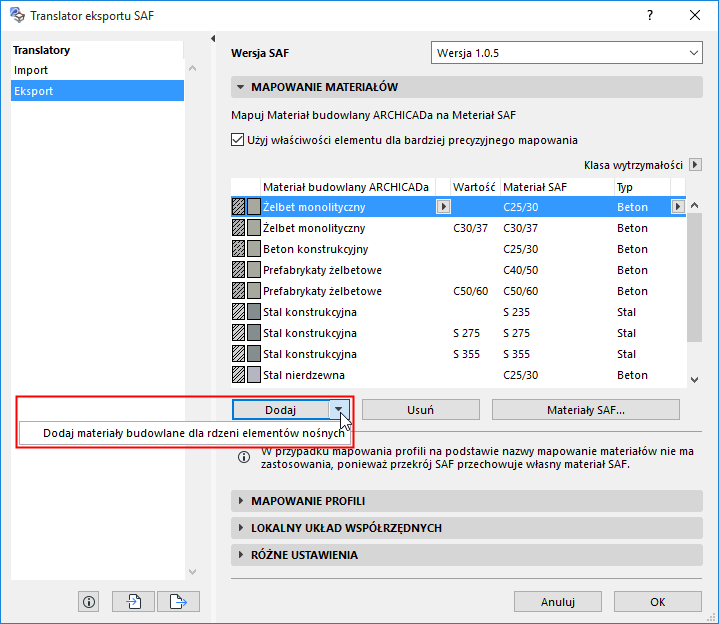Image resolution: width=719 pixels, height=624 pixels.
Task: Click the Translator eksportu SAF title icon
Action: 17,15
